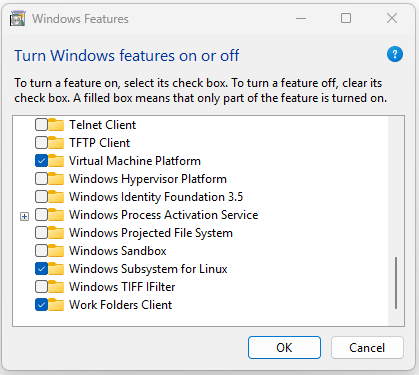
Task: Select the "Telnet Client" label
Action: (103, 125)
